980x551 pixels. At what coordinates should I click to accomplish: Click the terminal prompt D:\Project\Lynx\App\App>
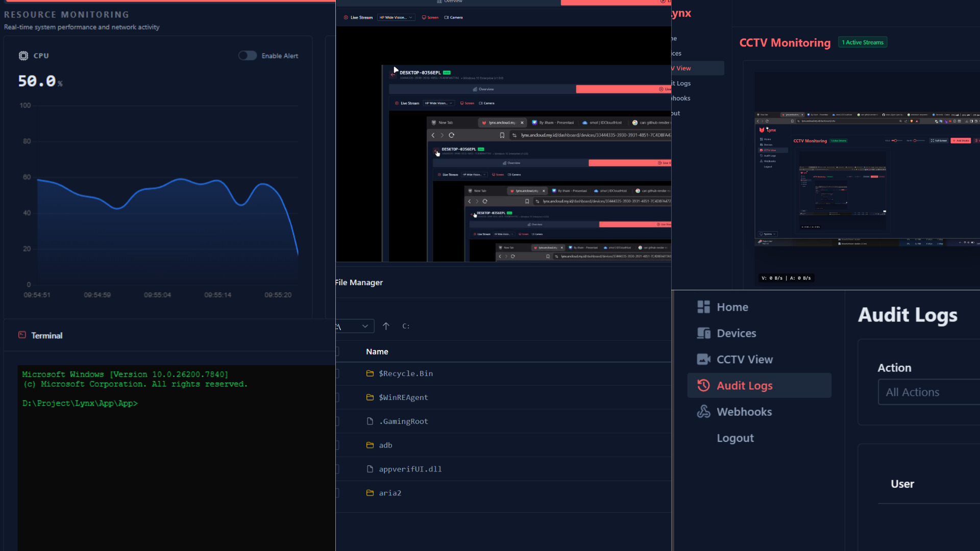(80, 403)
